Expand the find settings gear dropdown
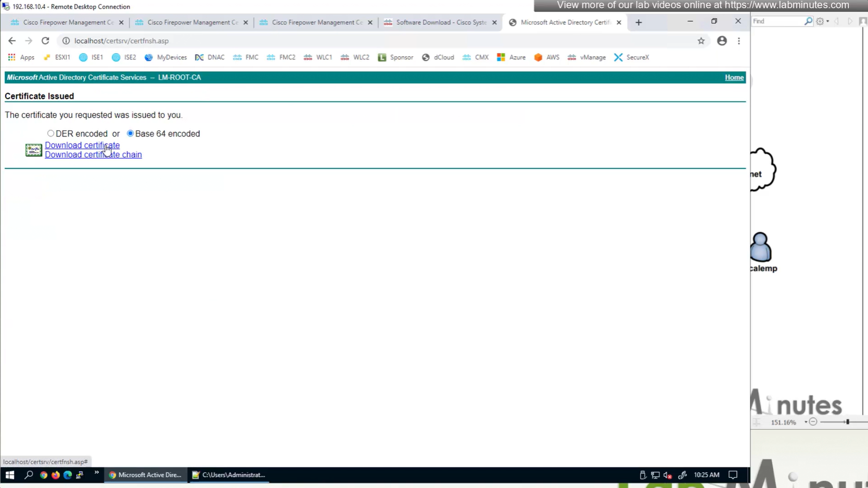The height and width of the screenshot is (488, 868). pyautogui.click(x=822, y=21)
